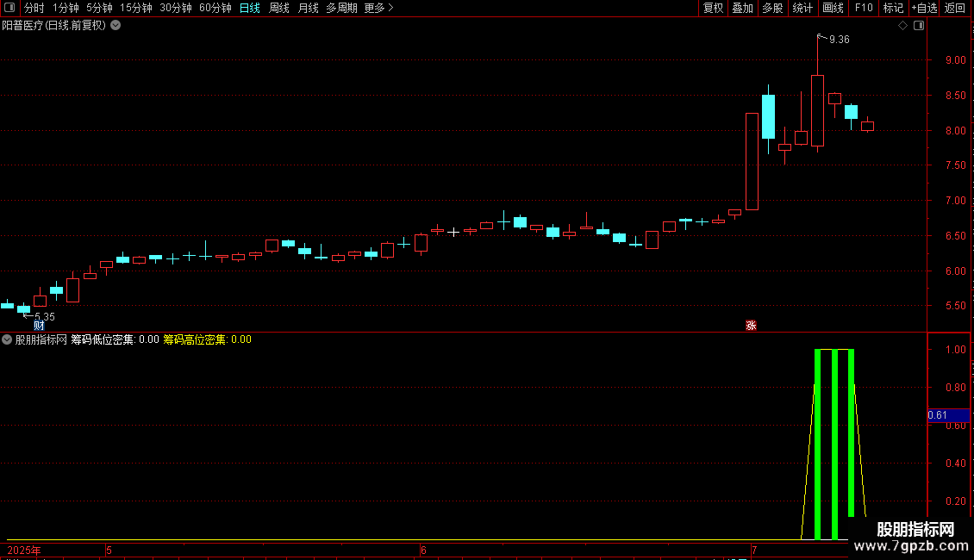The image size is (974, 560).
Task: Toggle the left sidebar panel icon
Action: [9, 8]
